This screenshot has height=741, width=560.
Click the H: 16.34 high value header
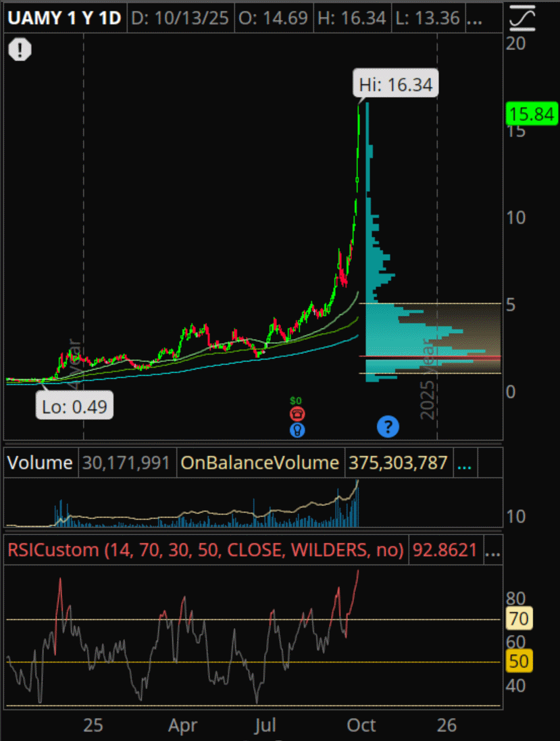click(x=352, y=18)
